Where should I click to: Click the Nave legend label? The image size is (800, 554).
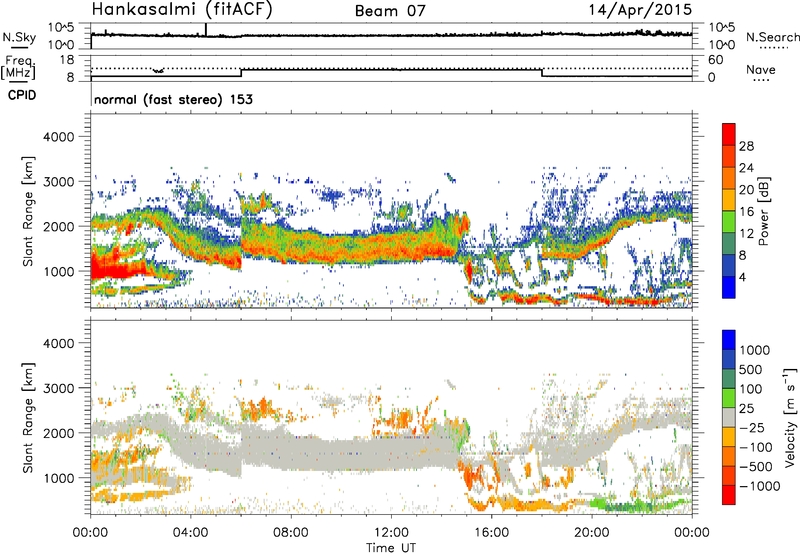pos(761,69)
